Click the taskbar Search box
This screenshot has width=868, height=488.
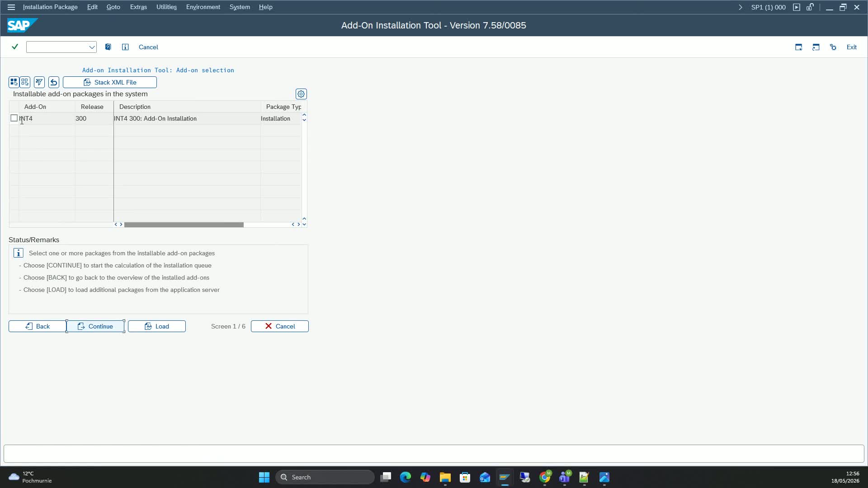pyautogui.click(x=325, y=477)
